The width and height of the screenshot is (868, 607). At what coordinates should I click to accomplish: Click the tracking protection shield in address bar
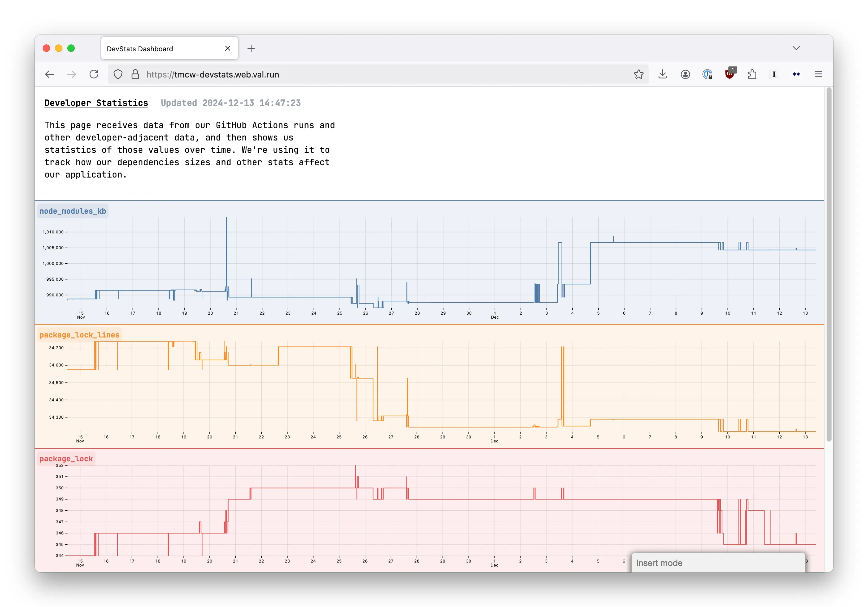[118, 74]
